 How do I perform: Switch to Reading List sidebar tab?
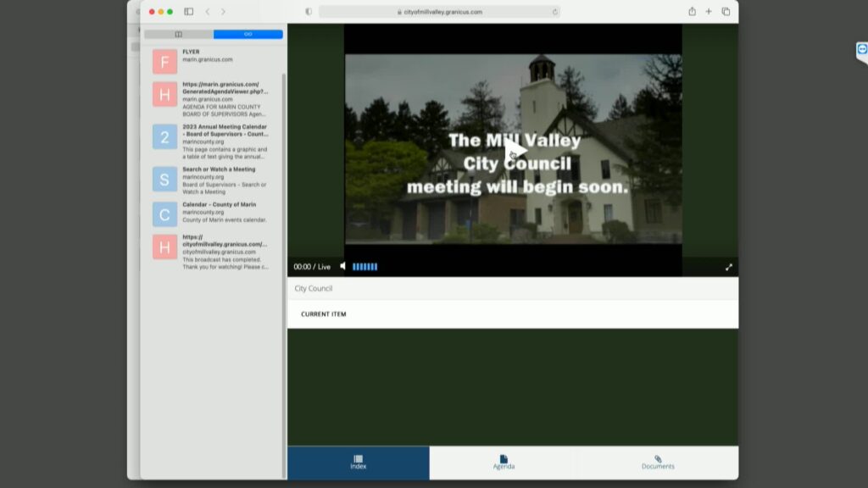[x=248, y=34]
